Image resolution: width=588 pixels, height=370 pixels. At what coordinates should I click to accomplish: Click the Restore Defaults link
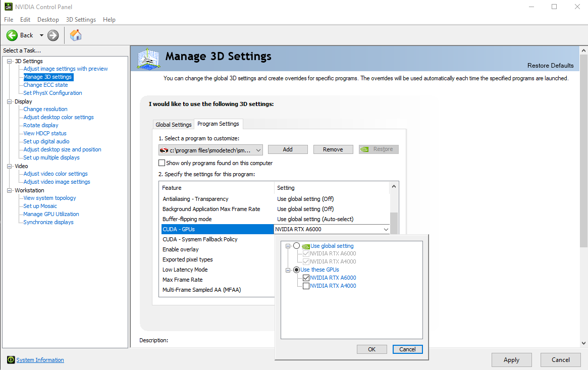click(550, 66)
